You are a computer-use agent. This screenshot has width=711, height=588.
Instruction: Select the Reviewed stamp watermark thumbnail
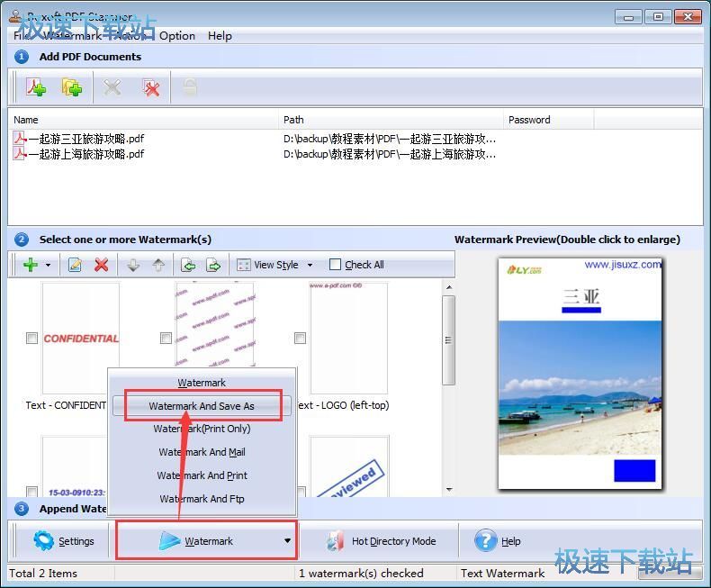(349, 467)
